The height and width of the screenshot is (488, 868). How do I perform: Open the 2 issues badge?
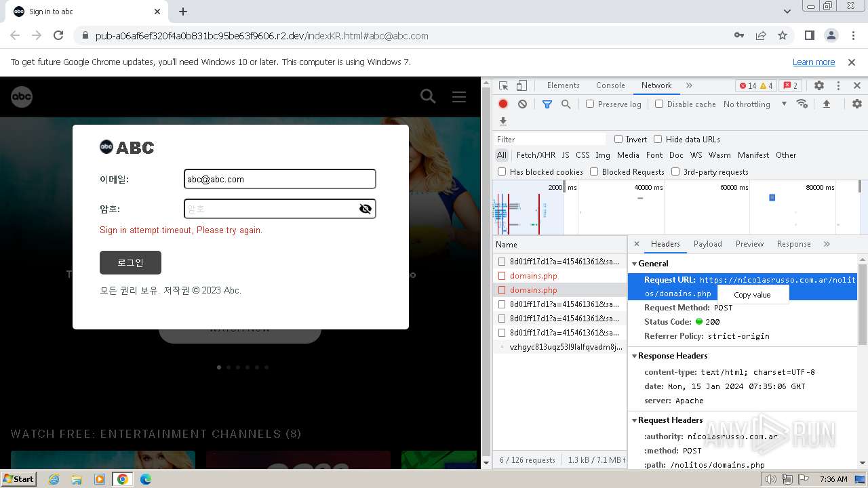click(x=790, y=85)
